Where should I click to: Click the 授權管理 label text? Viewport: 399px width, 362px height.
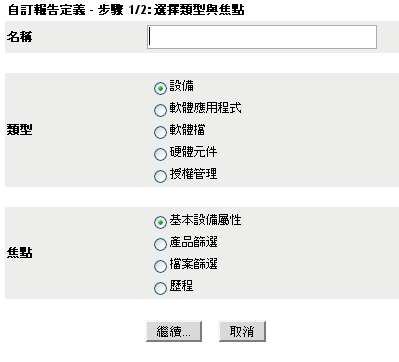193,174
